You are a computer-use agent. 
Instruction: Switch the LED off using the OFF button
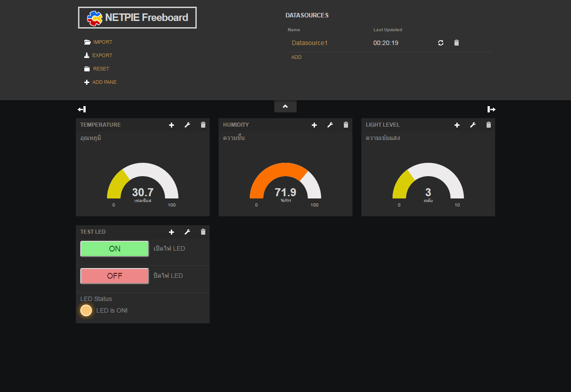click(x=114, y=276)
